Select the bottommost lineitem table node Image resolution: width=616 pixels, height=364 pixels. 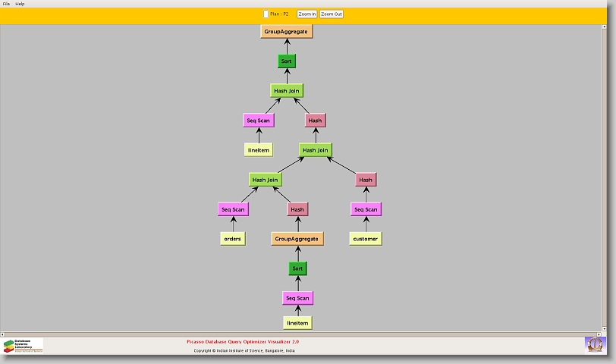[x=297, y=323]
